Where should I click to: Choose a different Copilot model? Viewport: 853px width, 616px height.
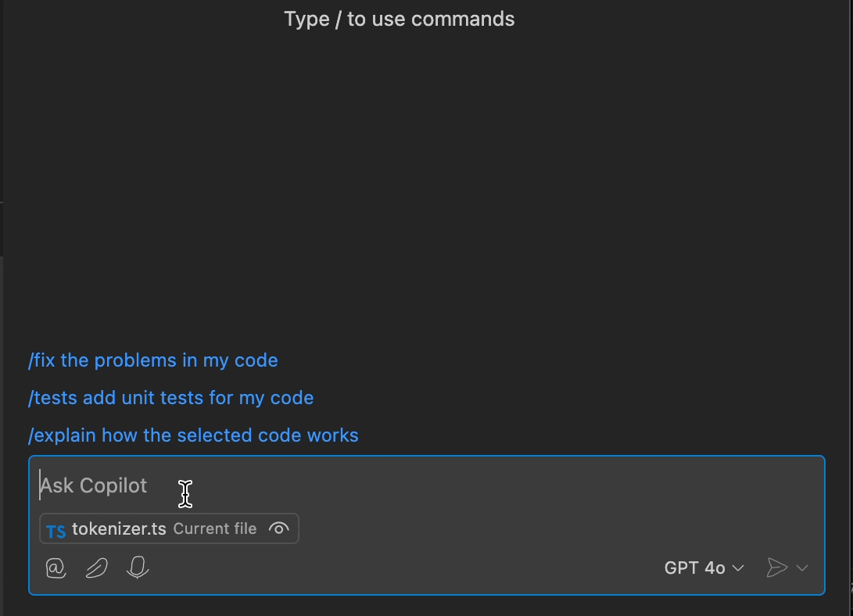click(x=702, y=568)
